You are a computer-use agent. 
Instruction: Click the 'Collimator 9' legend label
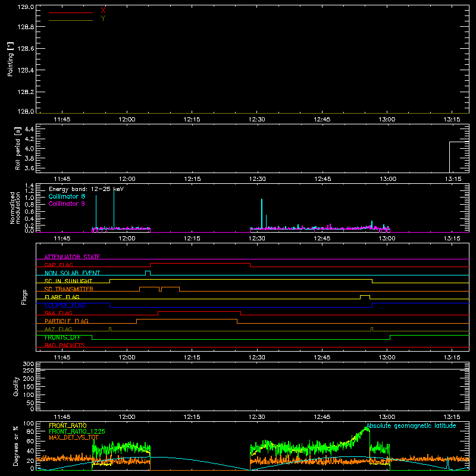point(67,203)
